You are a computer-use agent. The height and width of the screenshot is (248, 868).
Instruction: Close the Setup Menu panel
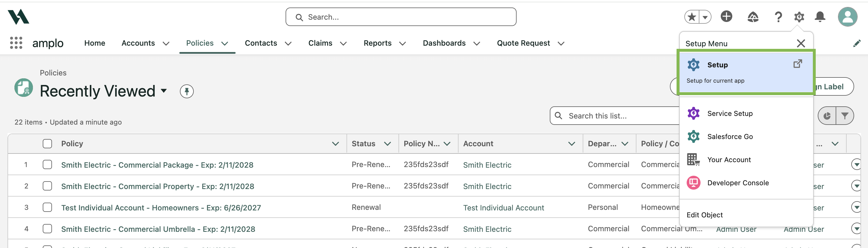(801, 43)
